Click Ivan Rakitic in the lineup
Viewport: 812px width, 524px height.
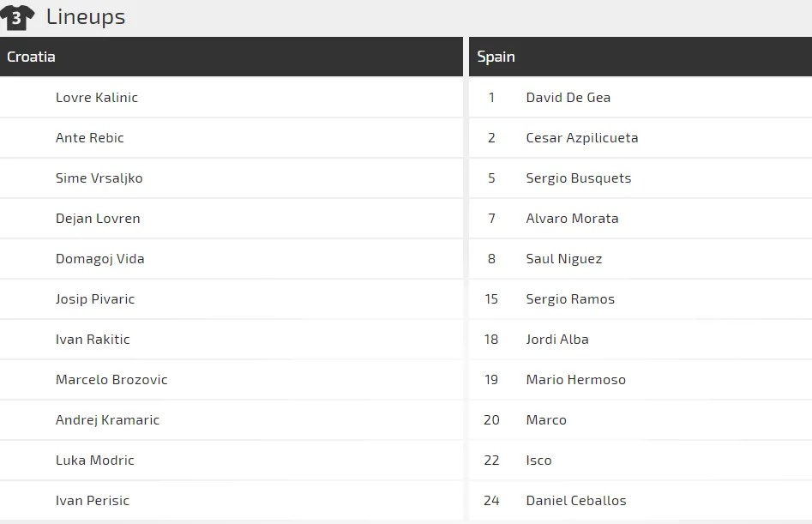click(x=93, y=340)
